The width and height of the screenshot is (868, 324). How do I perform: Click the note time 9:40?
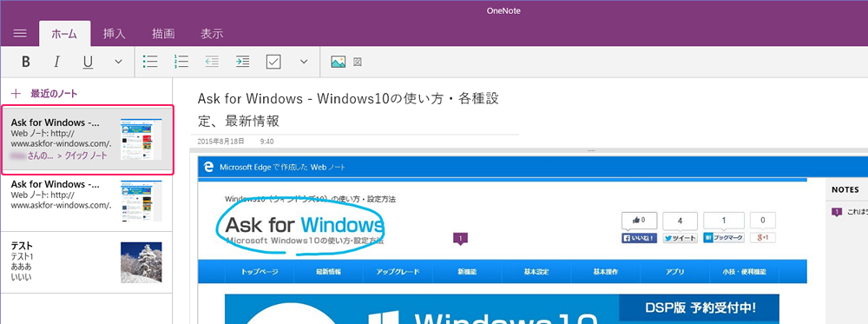pos(266,142)
